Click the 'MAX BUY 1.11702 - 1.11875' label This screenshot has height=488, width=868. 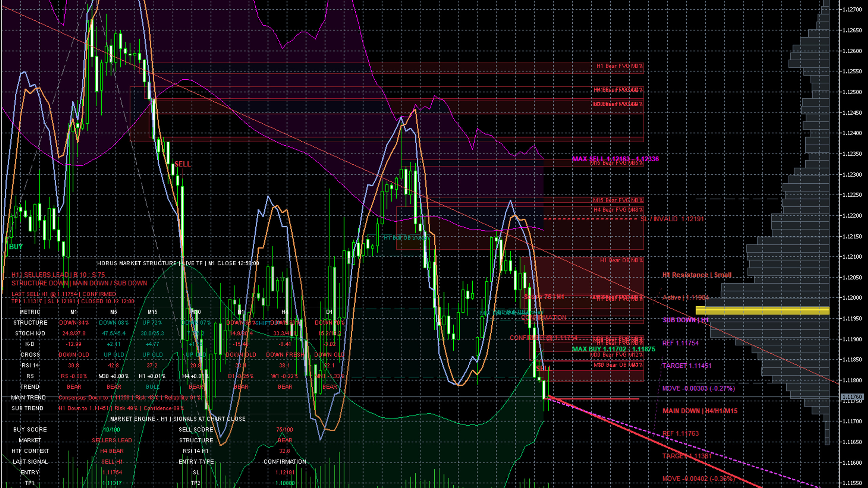click(613, 349)
